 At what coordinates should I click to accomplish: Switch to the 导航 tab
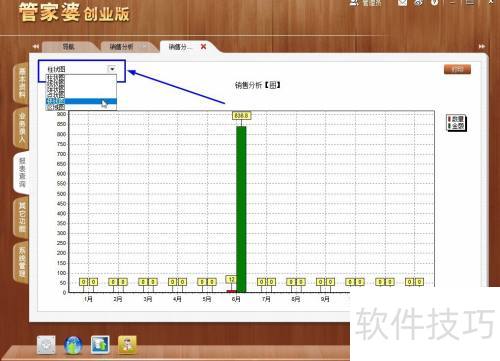69,47
